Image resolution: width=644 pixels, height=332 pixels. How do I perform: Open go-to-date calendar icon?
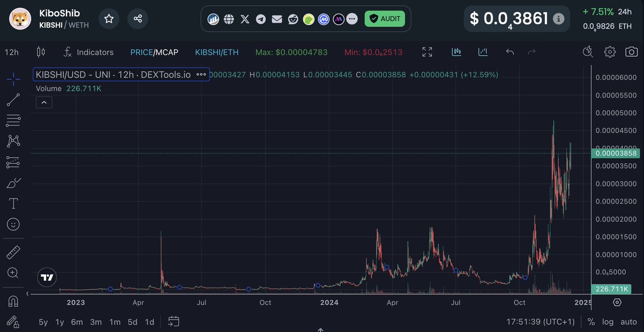point(173,322)
